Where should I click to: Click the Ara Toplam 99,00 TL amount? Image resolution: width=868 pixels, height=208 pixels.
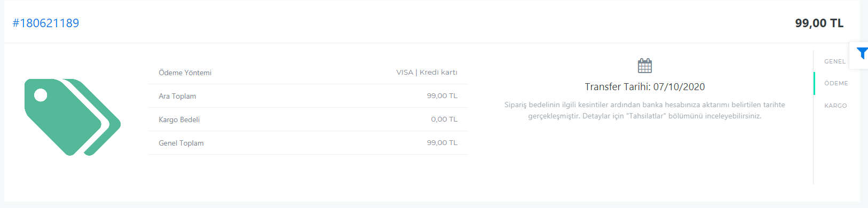point(442,95)
